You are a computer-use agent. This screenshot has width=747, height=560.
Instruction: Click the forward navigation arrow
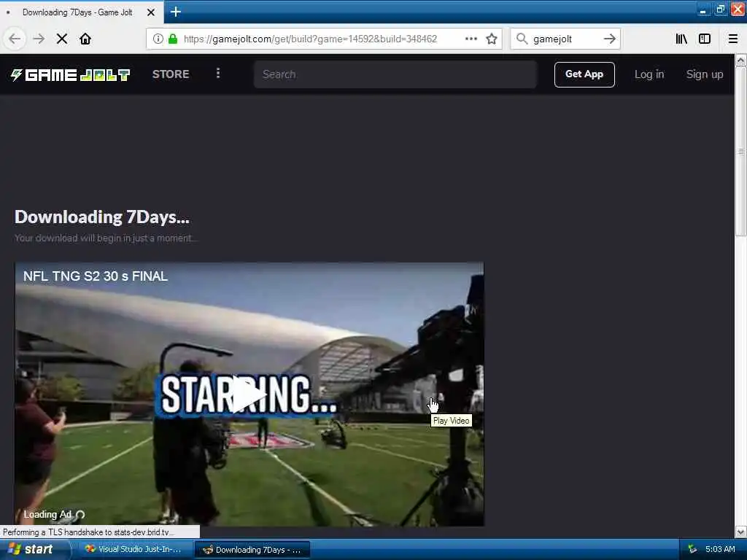pyautogui.click(x=39, y=39)
